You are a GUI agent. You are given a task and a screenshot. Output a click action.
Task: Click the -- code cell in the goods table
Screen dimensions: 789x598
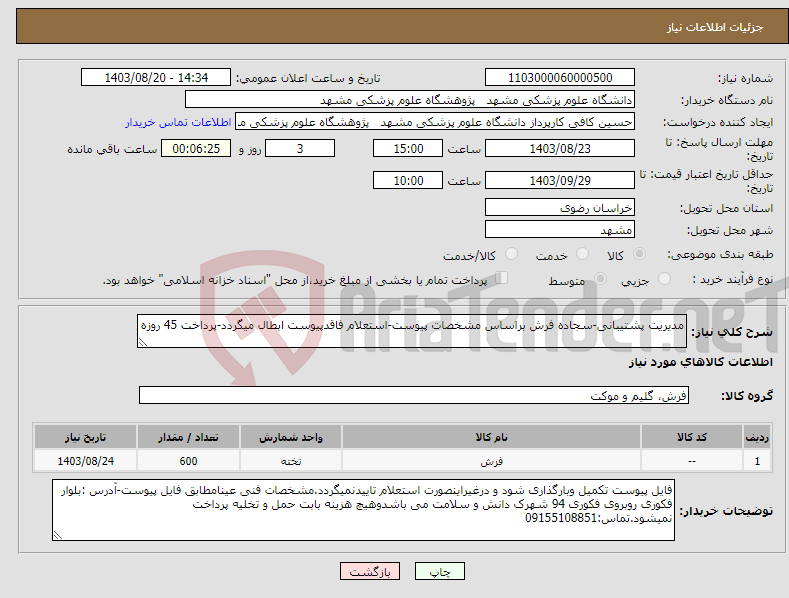pos(692,461)
